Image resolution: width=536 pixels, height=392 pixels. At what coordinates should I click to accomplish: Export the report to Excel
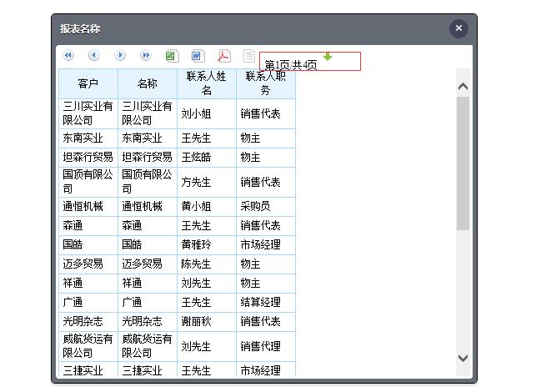[x=172, y=56]
